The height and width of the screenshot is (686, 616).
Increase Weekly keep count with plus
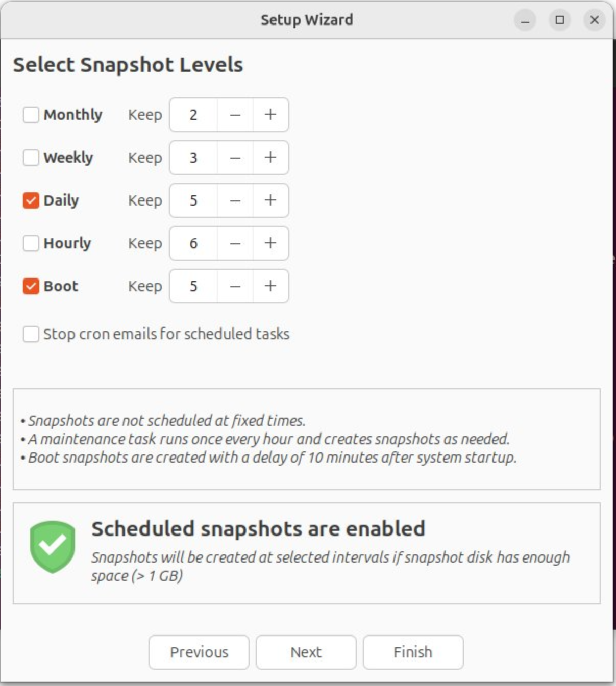pos(270,158)
